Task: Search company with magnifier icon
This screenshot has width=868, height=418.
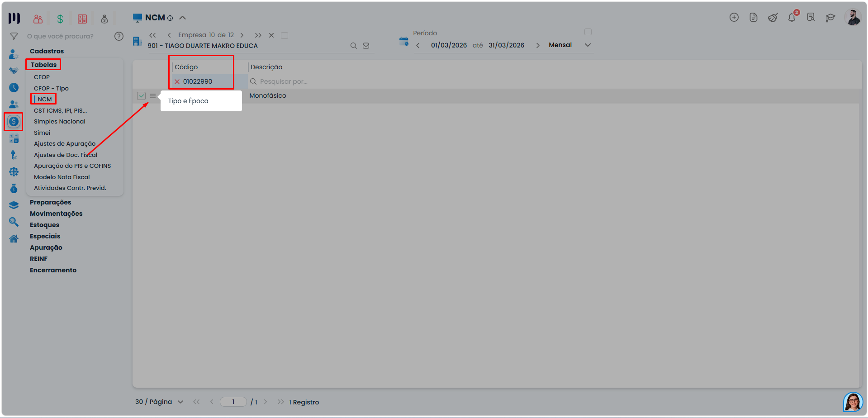Action: click(x=354, y=46)
